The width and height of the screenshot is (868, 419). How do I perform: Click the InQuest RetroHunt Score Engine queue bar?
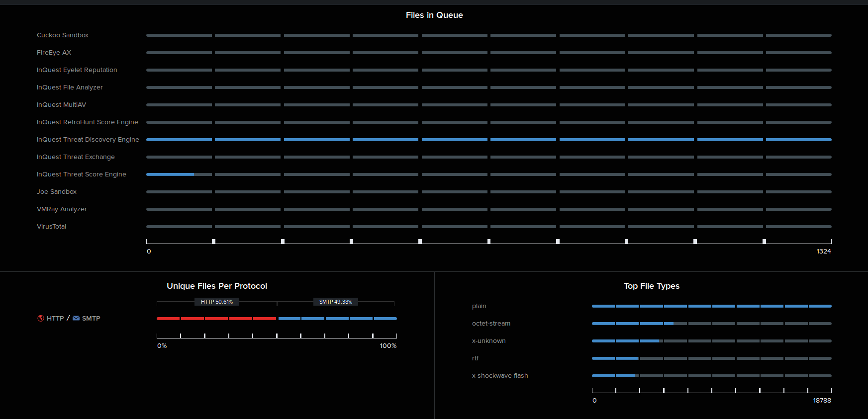[489, 122]
